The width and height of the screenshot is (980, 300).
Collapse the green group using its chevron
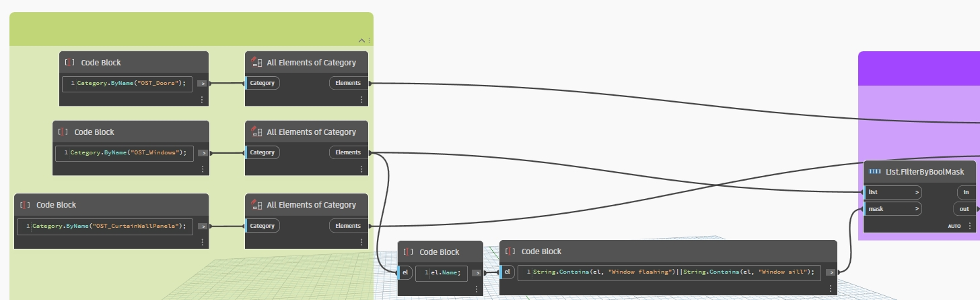point(361,40)
